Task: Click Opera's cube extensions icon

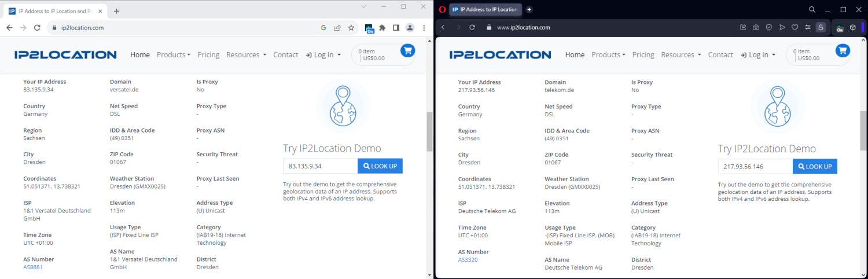Action: tap(852, 27)
